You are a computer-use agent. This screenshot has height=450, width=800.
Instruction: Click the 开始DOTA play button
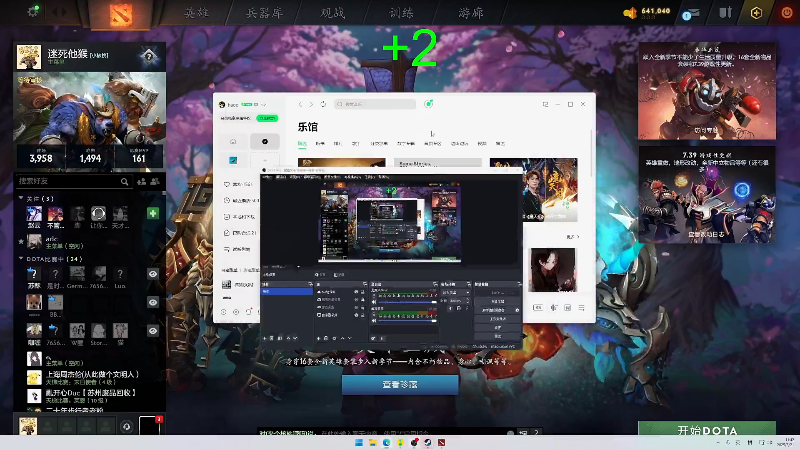tap(707, 430)
